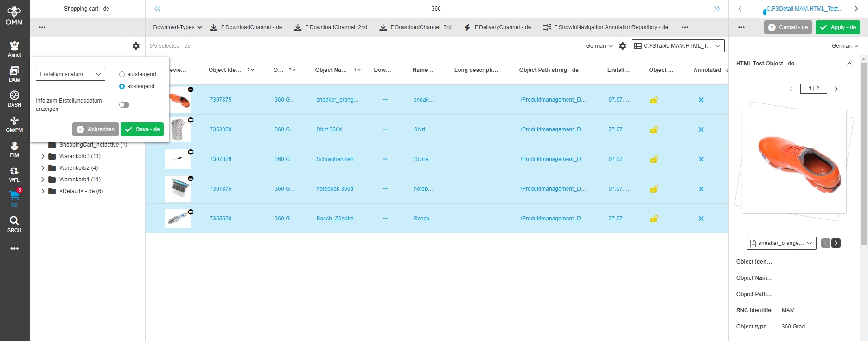
Task: Open the Annot module in sidebar
Action: point(14,49)
